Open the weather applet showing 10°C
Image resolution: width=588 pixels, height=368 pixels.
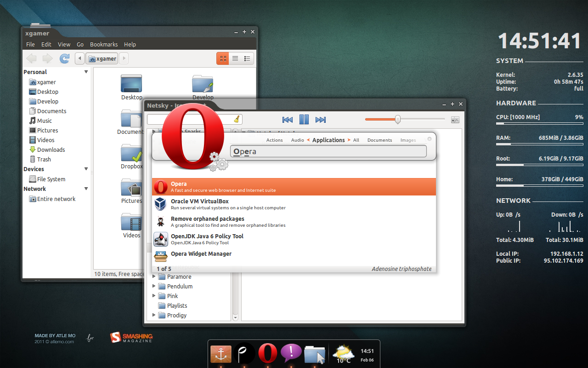pyautogui.click(x=343, y=354)
